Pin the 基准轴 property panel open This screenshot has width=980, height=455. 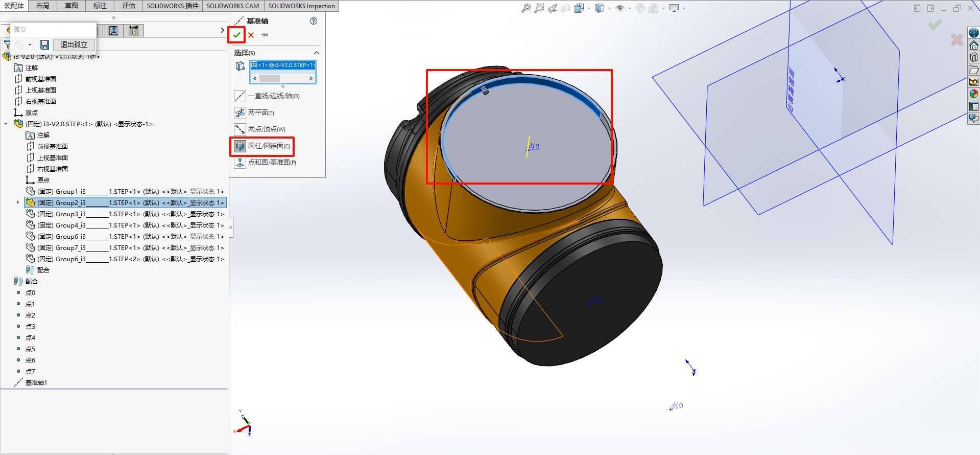pos(264,35)
